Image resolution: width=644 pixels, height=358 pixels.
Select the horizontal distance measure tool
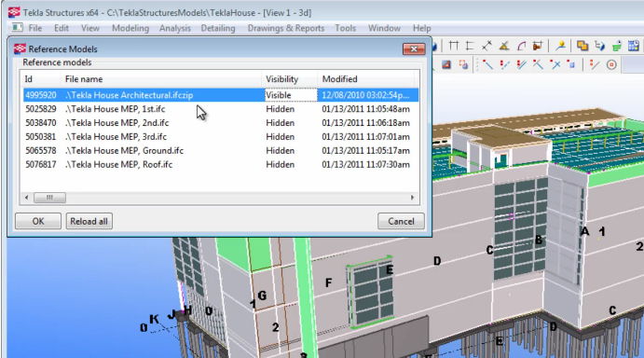(454, 46)
